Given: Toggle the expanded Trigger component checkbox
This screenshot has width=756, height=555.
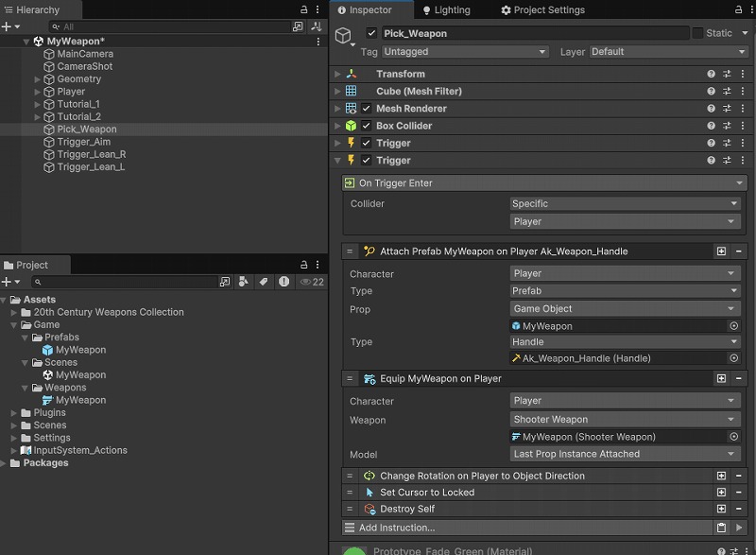Looking at the screenshot, I should (x=367, y=161).
